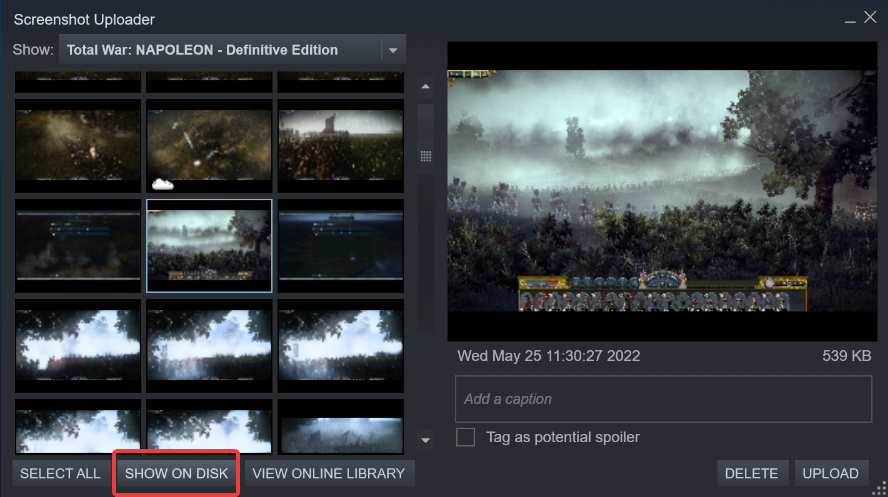Select dark blue menu thumbnail right of selected

click(341, 246)
